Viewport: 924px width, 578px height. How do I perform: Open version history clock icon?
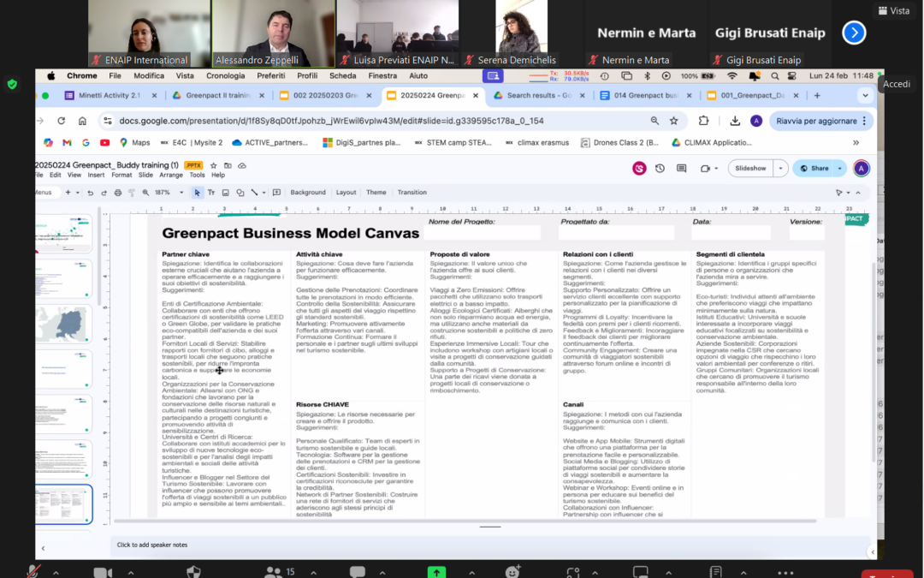click(660, 169)
